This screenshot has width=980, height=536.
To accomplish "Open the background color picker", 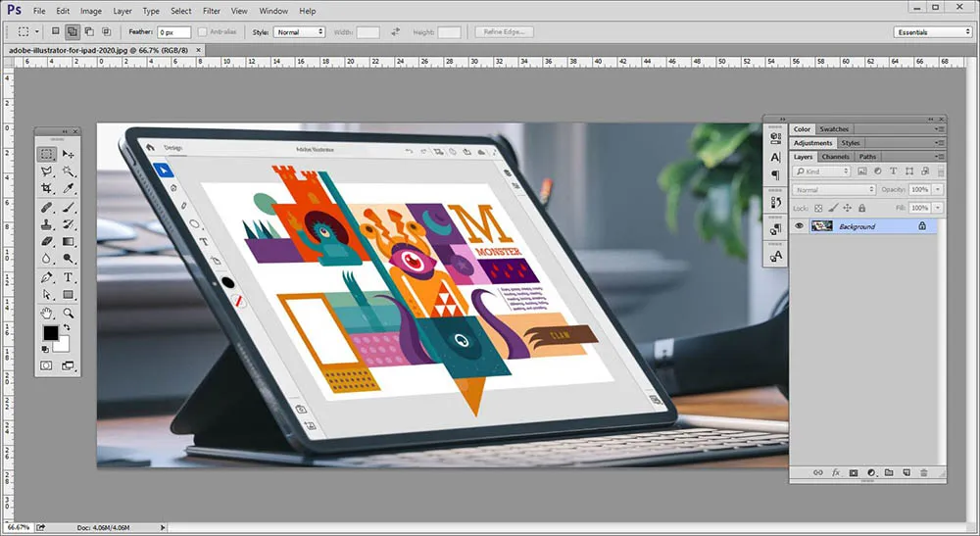I will (63, 346).
